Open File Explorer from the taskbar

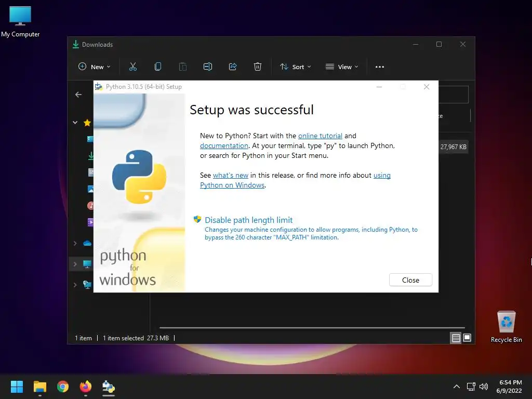pyautogui.click(x=39, y=387)
